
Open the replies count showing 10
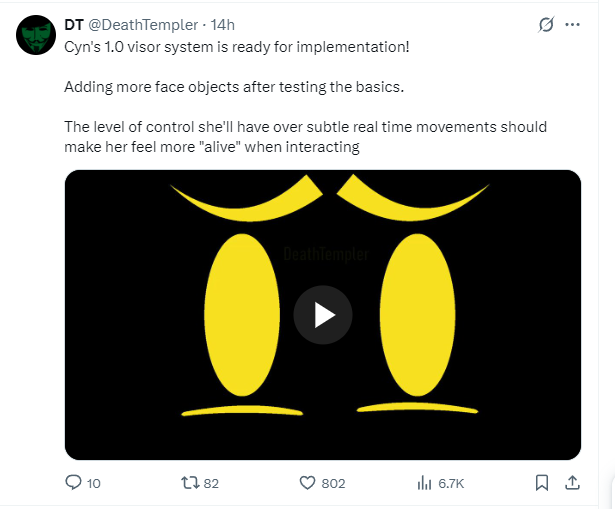93,484
